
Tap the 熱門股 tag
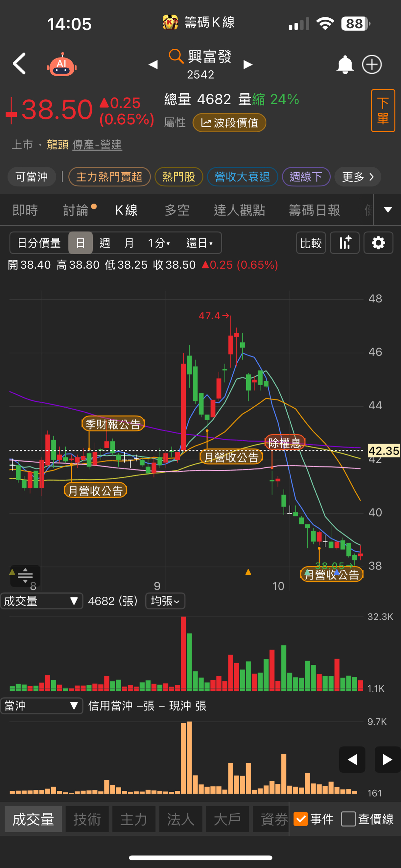click(x=178, y=177)
